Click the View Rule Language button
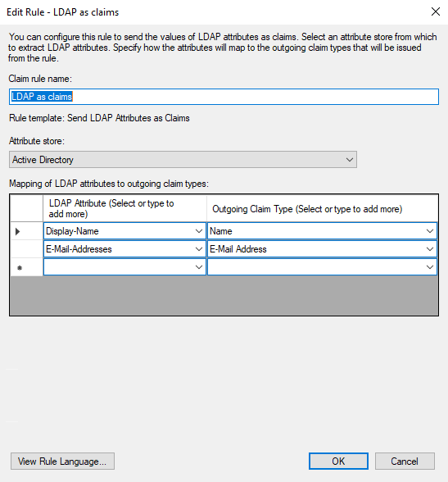 (x=62, y=461)
